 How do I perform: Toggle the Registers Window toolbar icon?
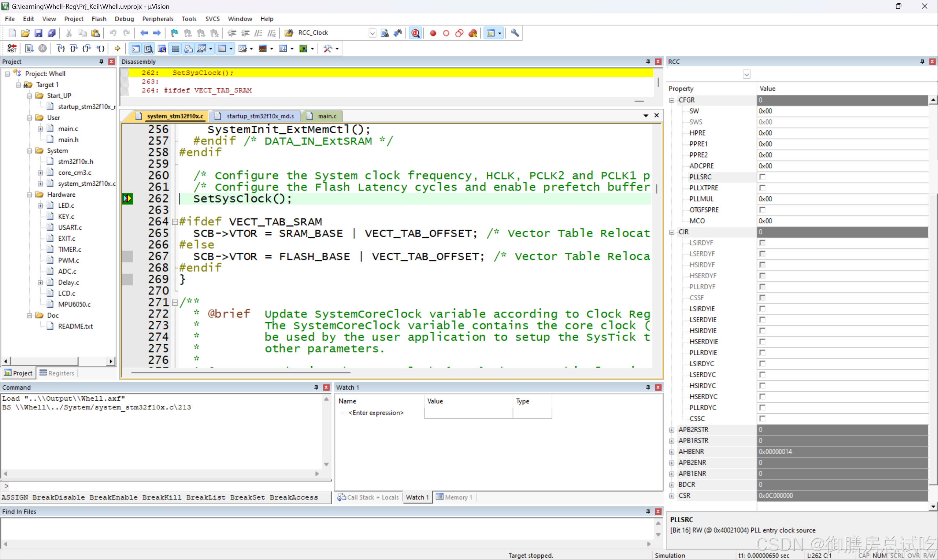point(175,49)
